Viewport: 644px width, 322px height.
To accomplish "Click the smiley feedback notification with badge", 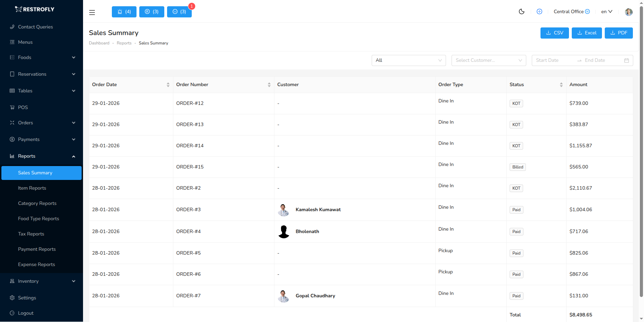I will click(179, 11).
